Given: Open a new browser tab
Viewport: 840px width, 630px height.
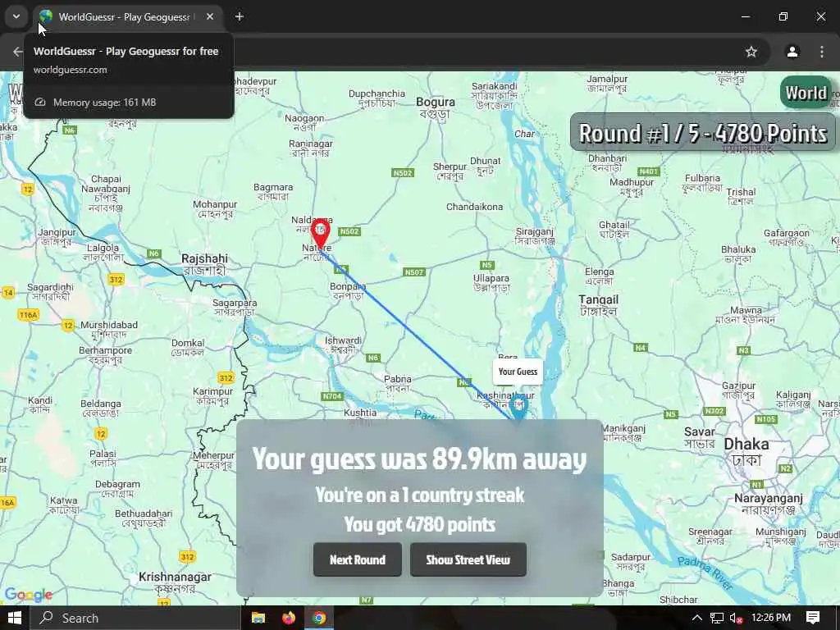Looking at the screenshot, I should 240,16.
